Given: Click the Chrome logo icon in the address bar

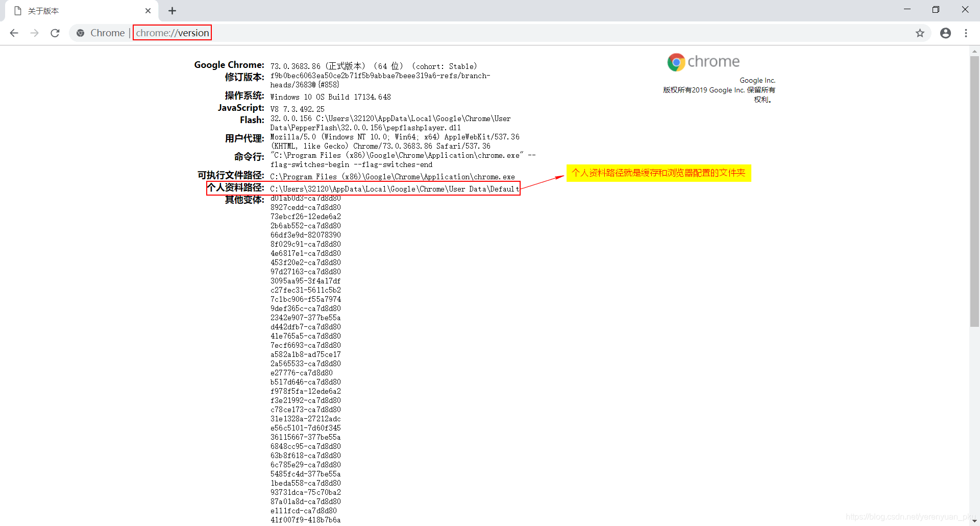Looking at the screenshot, I should click(x=81, y=33).
